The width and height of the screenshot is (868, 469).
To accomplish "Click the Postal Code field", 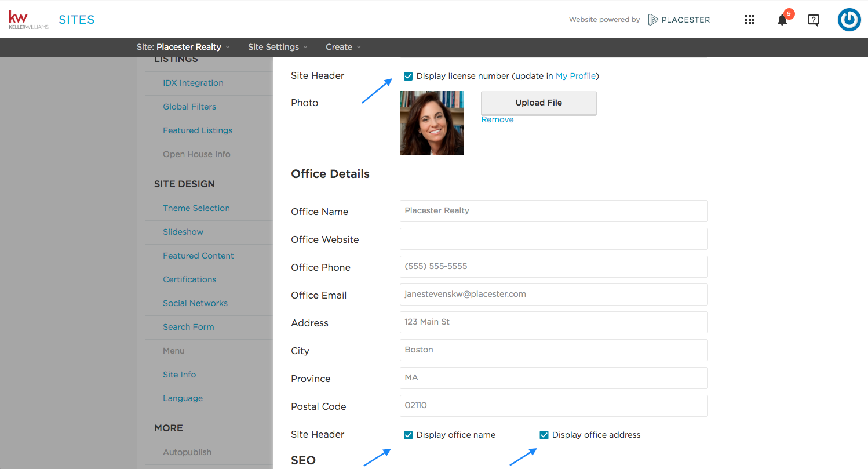I will tap(554, 406).
